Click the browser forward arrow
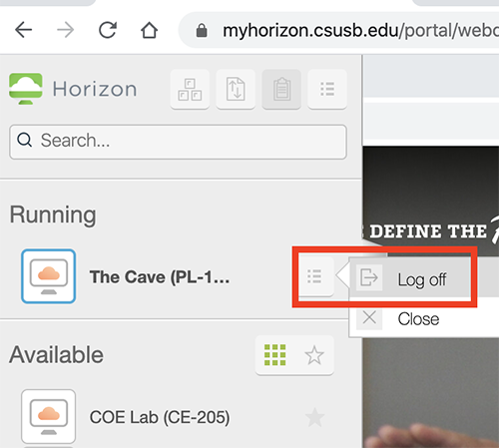This screenshot has height=448, width=499. (66, 30)
